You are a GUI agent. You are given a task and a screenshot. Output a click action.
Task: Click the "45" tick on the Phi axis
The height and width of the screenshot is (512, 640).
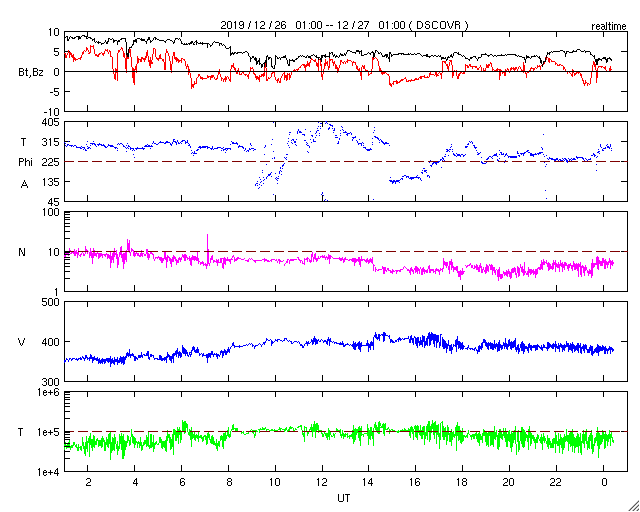[x=54, y=202]
